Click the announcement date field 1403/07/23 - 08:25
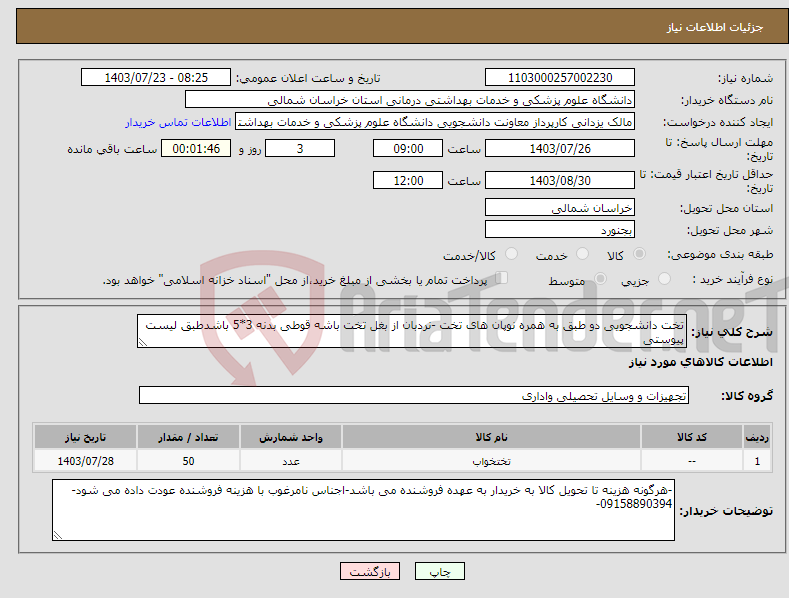Image resolution: width=789 pixels, height=598 pixels. (x=156, y=78)
